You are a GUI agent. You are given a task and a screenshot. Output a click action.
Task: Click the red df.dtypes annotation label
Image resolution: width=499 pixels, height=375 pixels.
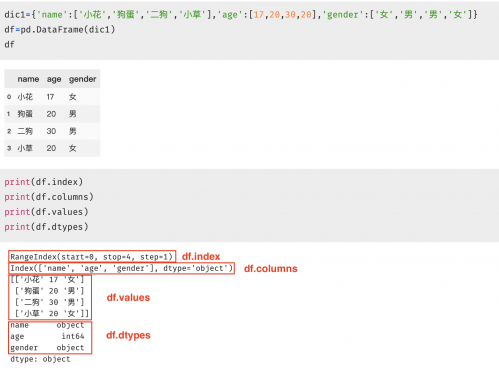point(128,335)
